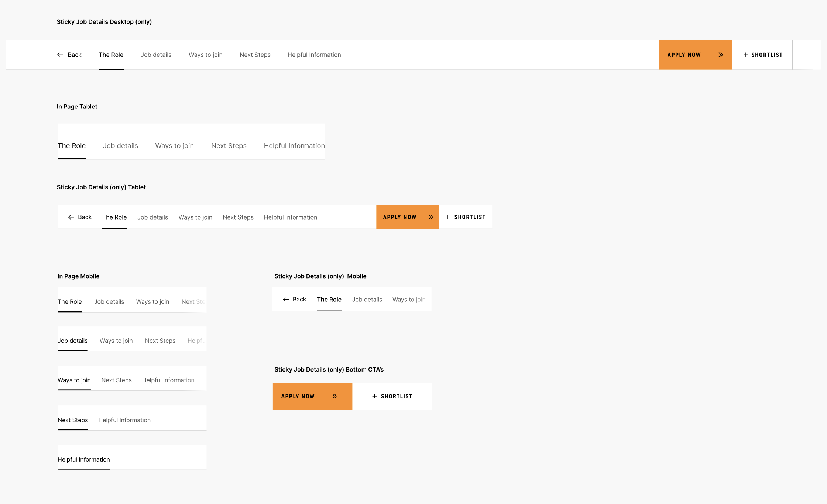Select Next Steps tab in In Page Tablet
The image size is (827, 504).
229,146
